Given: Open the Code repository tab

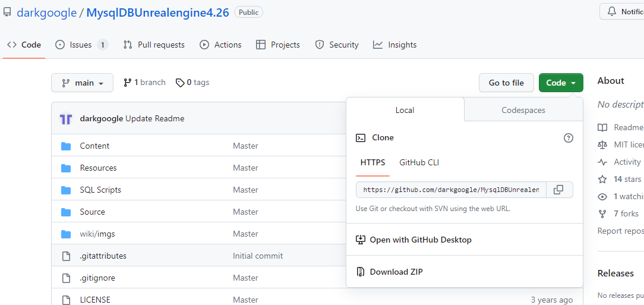Looking at the screenshot, I should tap(24, 45).
